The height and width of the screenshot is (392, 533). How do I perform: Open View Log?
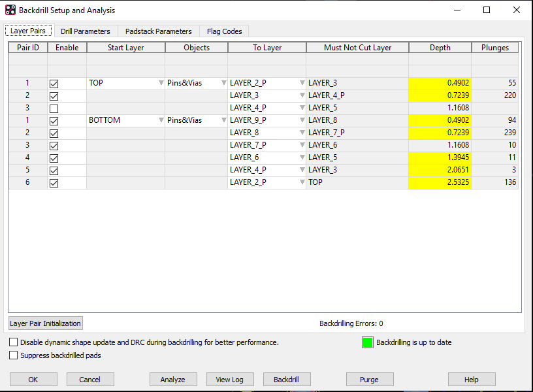click(230, 380)
